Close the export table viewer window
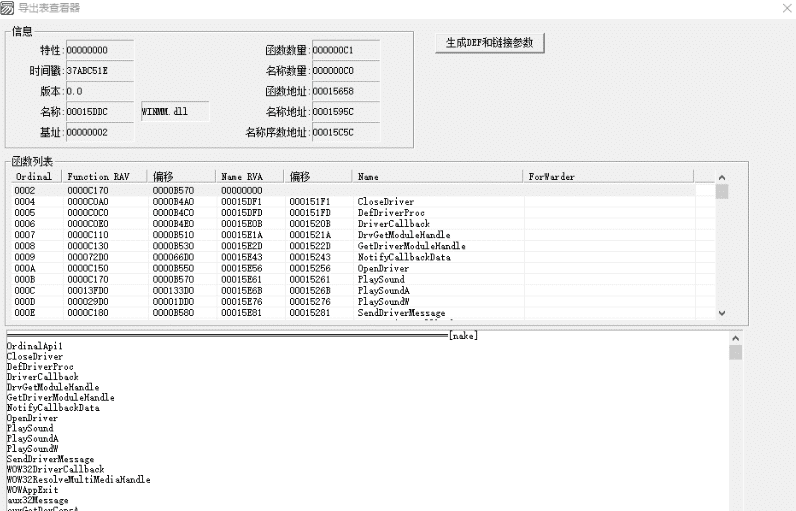Viewport: 796px width, 511px height. tap(783, 8)
